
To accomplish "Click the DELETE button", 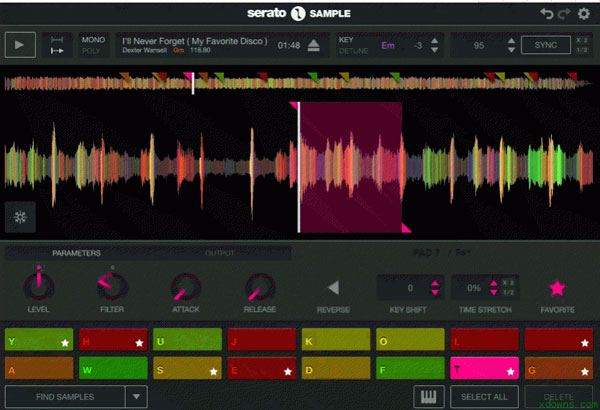I will [x=558, y=397].
